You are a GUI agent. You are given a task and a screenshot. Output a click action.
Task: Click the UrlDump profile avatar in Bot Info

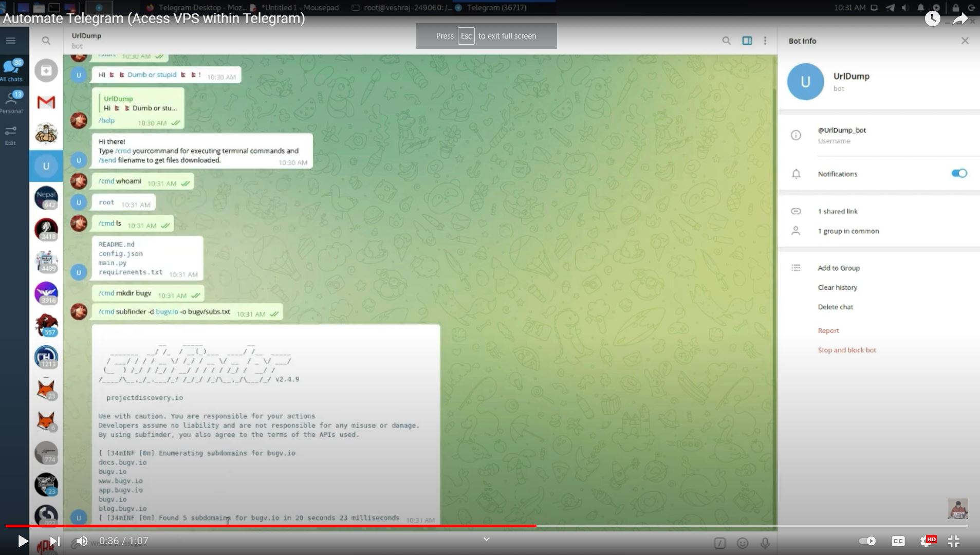(x=805, y=82)
